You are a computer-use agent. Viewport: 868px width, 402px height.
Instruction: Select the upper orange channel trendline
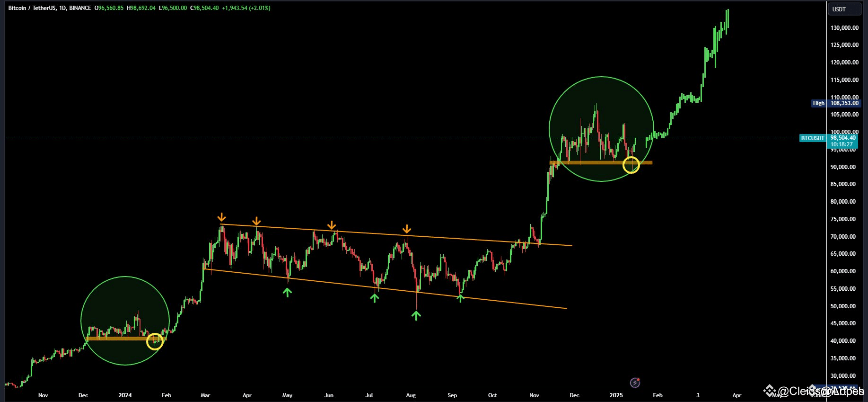396,235
